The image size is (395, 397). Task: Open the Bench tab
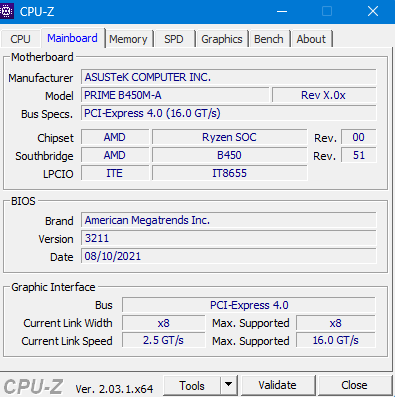pyautogui.click(x=269, y=39)
